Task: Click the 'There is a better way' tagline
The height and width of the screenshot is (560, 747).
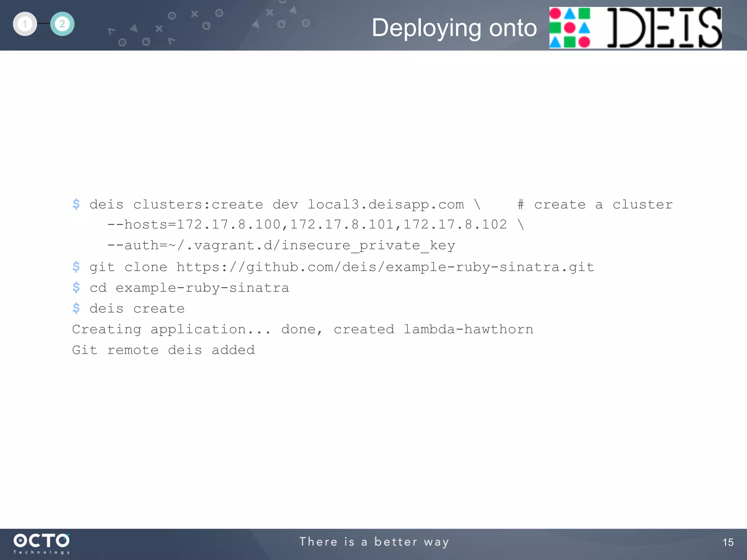Action: coord(374,542)
